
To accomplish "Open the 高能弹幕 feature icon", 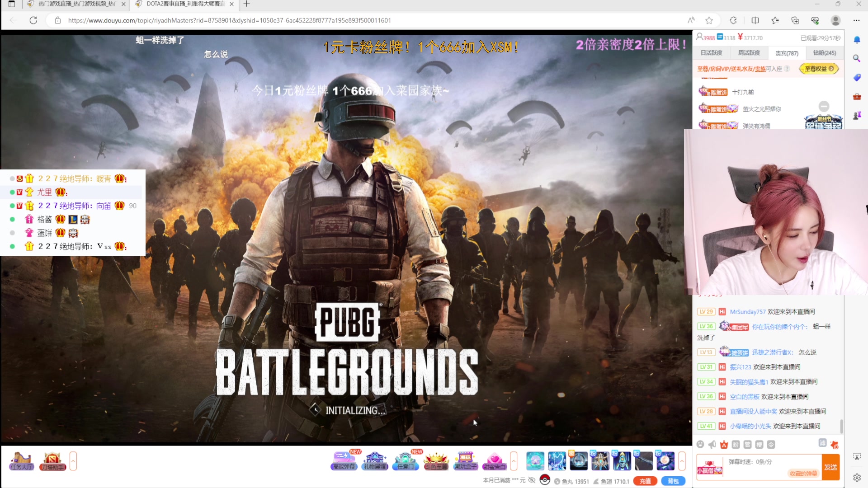I will point(344,461).
